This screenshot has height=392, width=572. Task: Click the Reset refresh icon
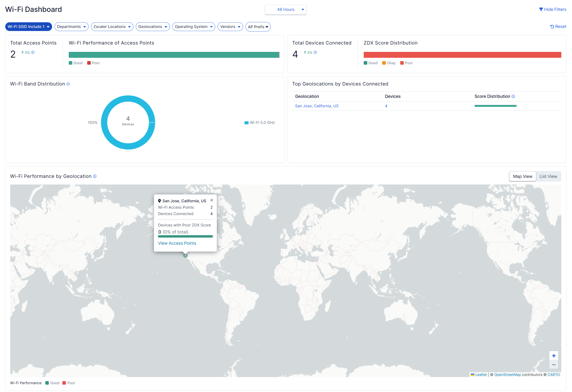click(x=552, y=27)
